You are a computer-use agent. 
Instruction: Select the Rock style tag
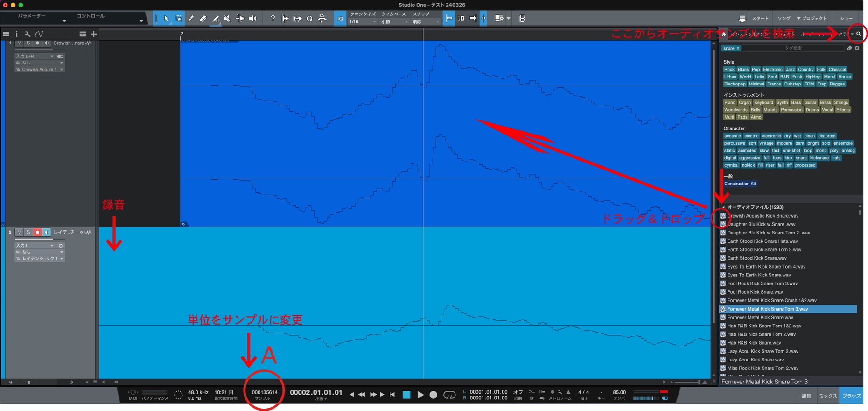729,70
